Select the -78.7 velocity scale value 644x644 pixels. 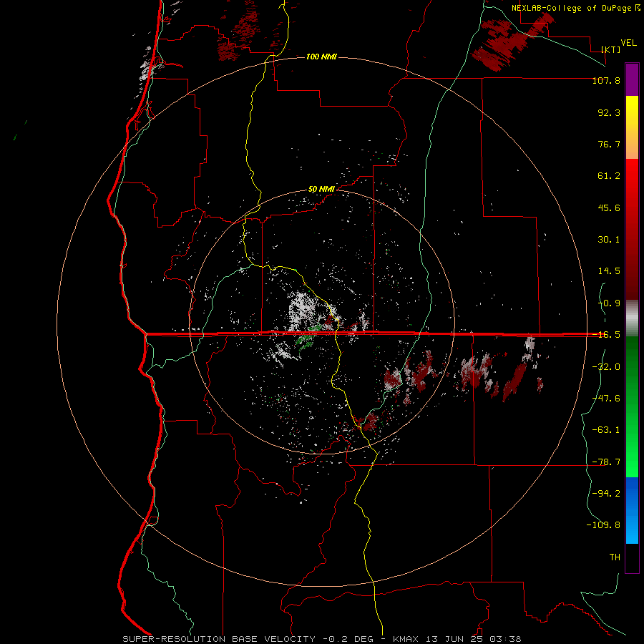point(606,462)
